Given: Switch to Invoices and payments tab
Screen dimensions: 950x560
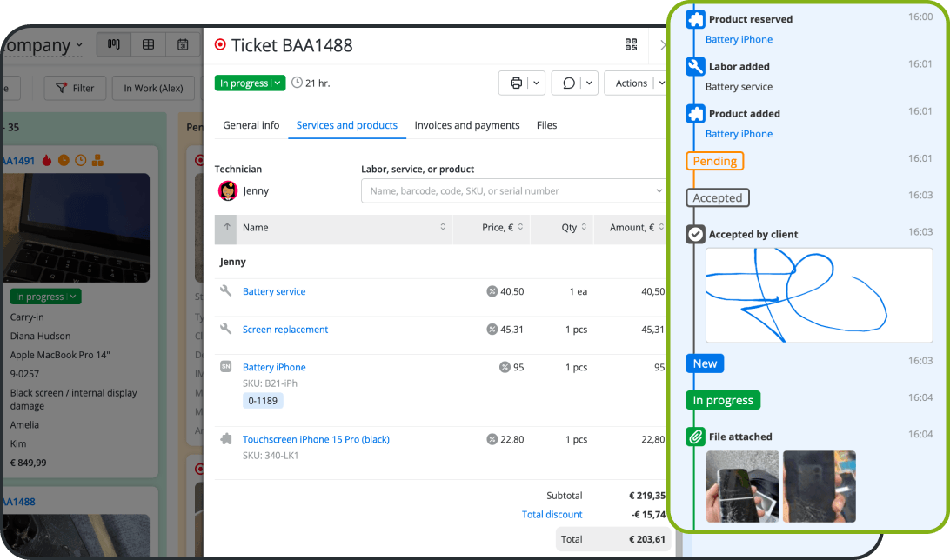Looking at the screenshot, I should (467, 125).
